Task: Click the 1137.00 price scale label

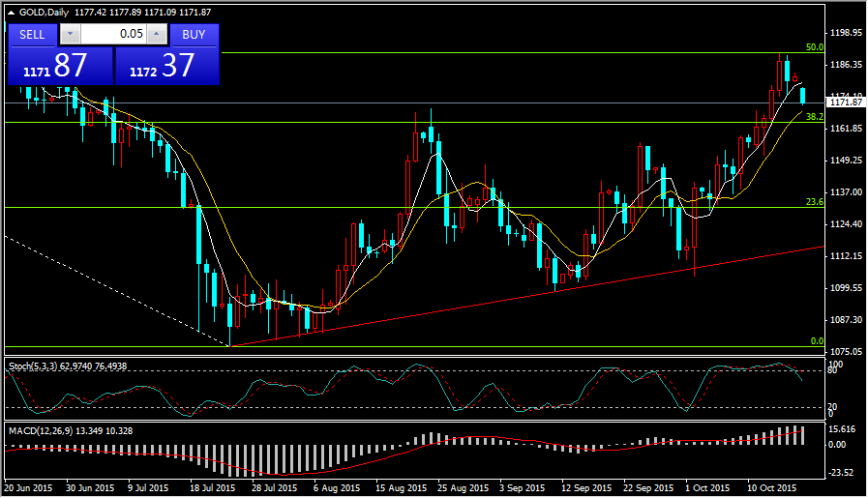Action: pos(847,192)
